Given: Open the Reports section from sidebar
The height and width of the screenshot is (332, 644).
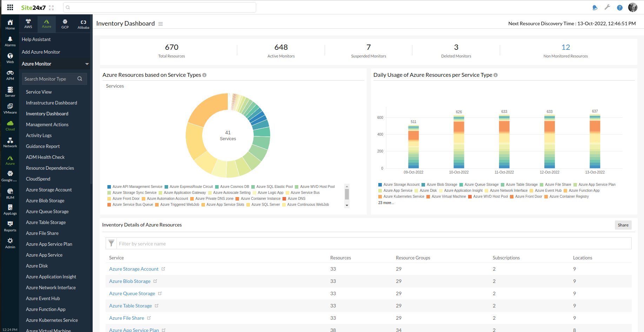Looking at the screenshot, I should point(10,226).
